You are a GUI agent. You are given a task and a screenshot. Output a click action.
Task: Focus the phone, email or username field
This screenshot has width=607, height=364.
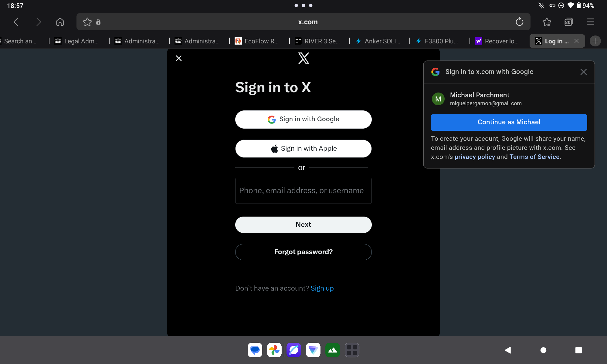click(x=303, y=191)
